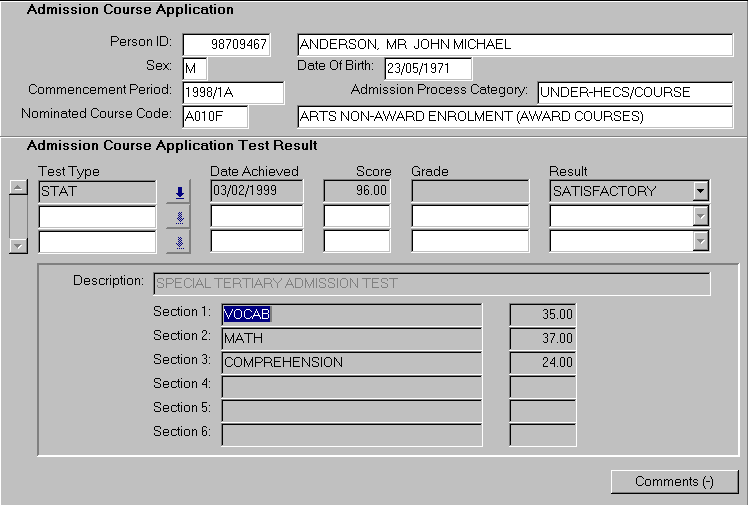The width and height of the screenshot is (748, 505).
Task: Expand the third row Result dropdown
Action: tap(700, 240)
